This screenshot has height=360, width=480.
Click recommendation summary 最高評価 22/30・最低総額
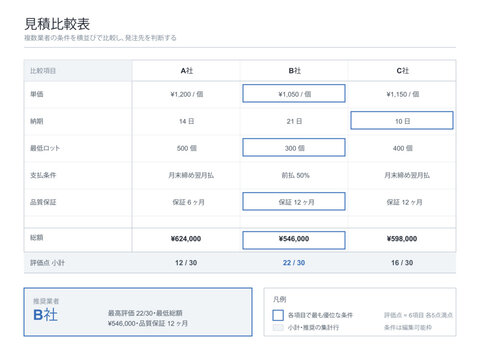[145, 313]
